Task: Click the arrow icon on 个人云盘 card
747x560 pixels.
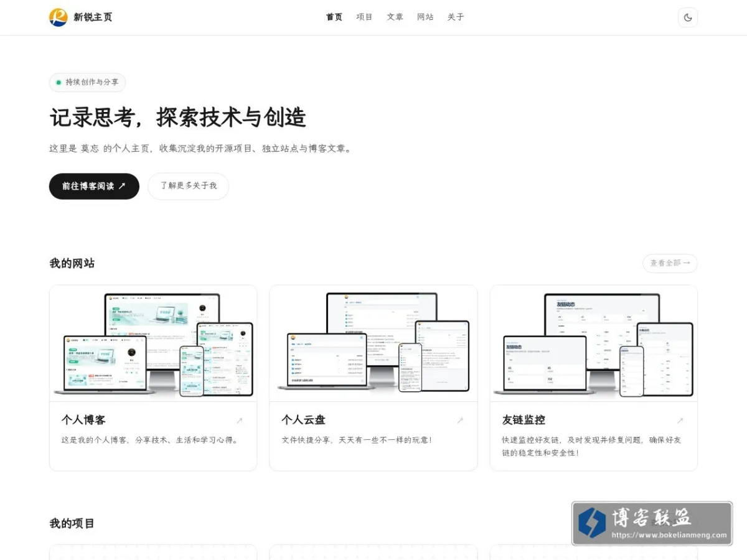Action: point(460,421)
